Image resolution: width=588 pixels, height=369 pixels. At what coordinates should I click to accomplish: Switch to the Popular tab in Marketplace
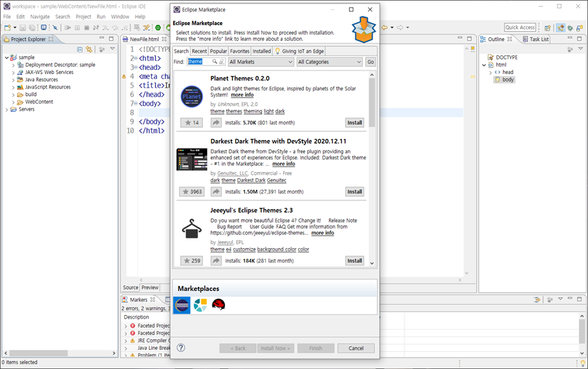218,51
